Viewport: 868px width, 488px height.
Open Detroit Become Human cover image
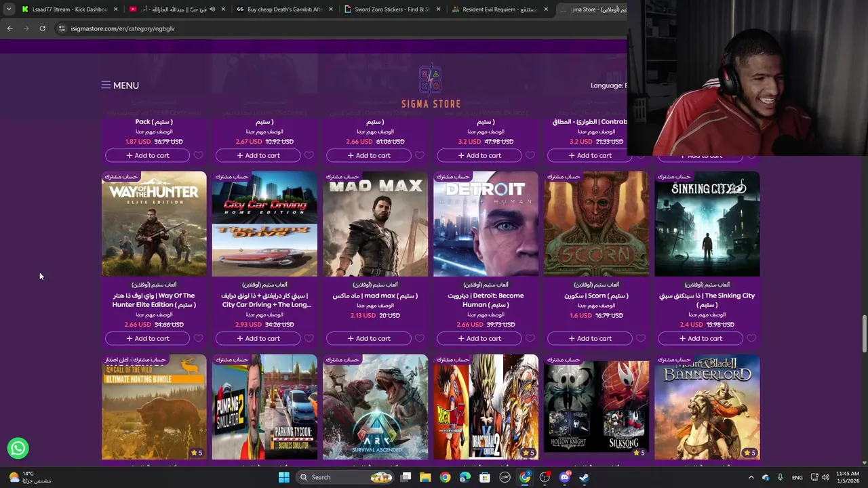point(486,224)
